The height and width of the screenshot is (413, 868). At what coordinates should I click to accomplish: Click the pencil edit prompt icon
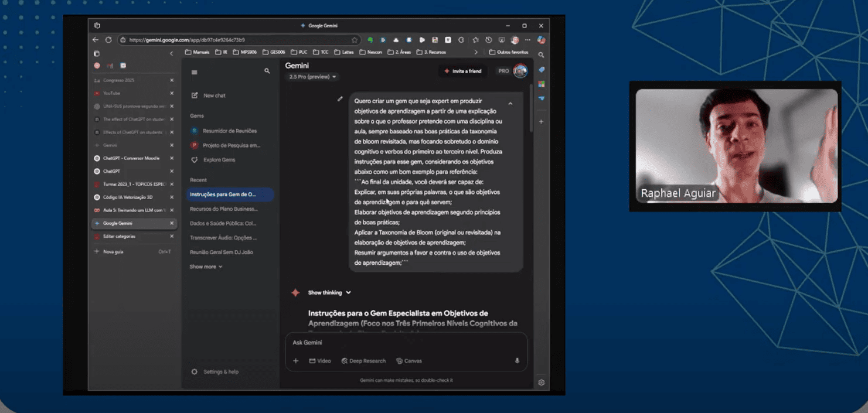(340, 99)
